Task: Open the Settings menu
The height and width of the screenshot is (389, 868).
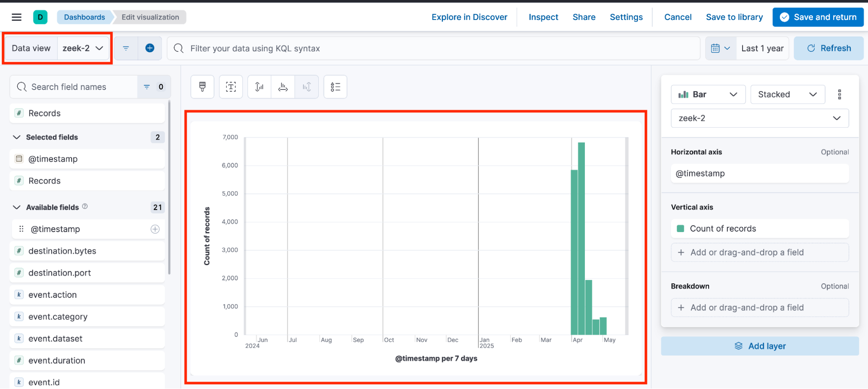Action: [x=626, y=17]
